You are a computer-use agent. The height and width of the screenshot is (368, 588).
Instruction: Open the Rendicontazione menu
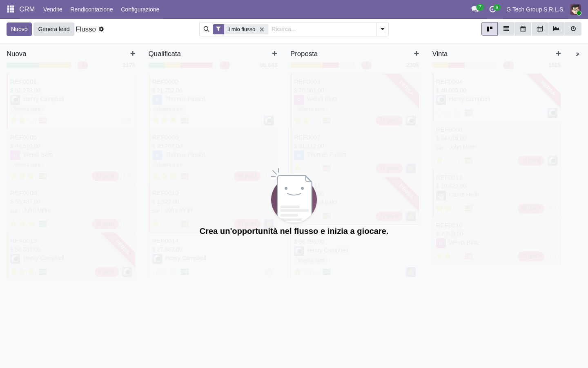(91, 9)
